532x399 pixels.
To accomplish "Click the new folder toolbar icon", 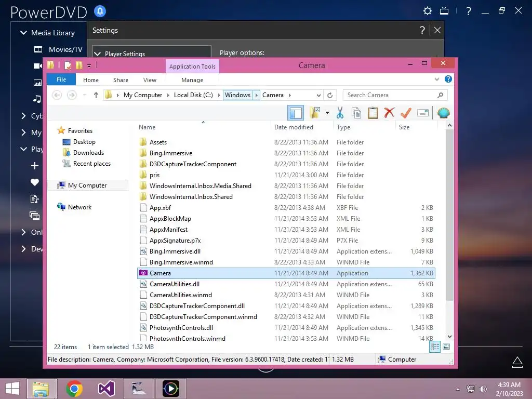I will coord(315,113).
